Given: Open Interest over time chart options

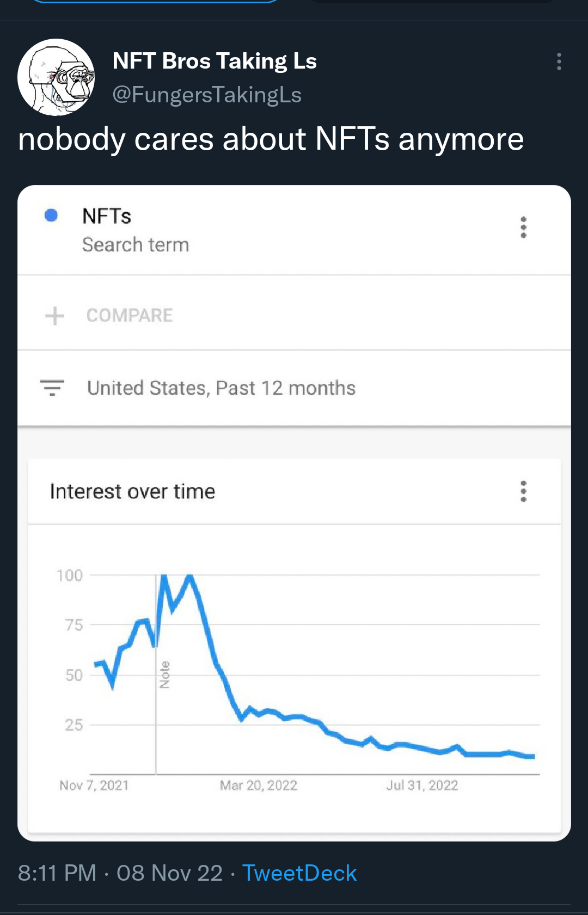Looking at the screenshot, I should click(x=523, y=491).
